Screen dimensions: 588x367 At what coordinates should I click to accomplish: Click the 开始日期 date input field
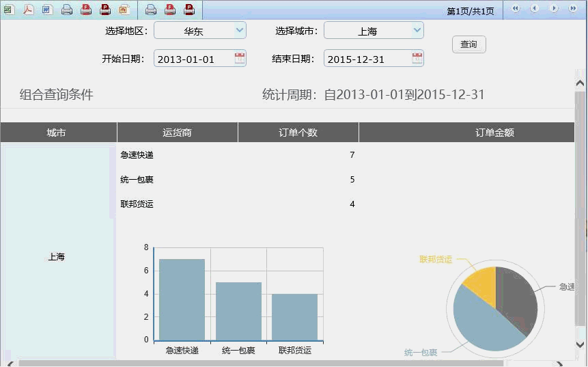click(194, 59)
